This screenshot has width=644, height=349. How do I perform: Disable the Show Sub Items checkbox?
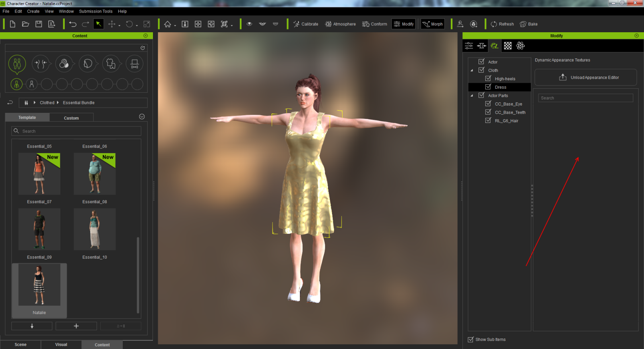pyautogui.click(x=471, y=339)
